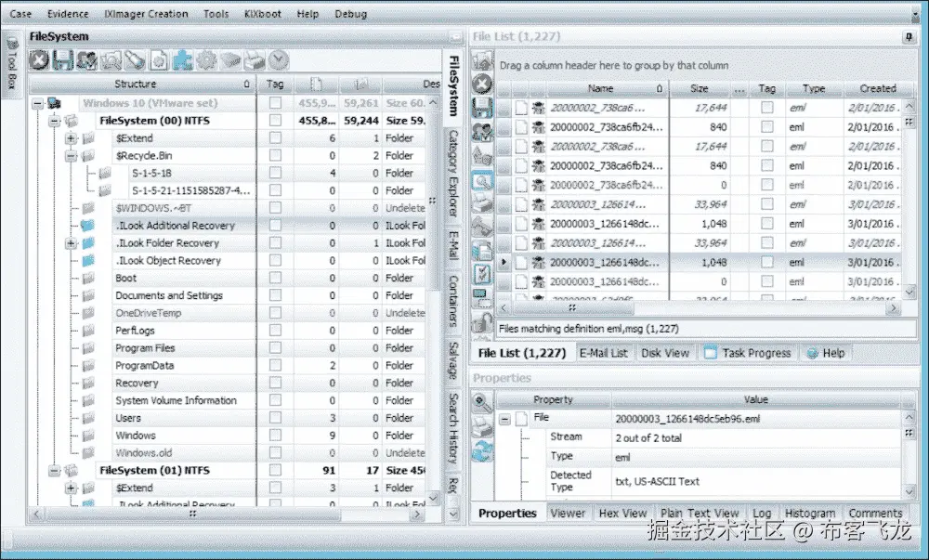Expand $Extend under FileSystem (01) NTFS
The height and width of the screenshot is (560, 929).
click(x=72, y=488)
